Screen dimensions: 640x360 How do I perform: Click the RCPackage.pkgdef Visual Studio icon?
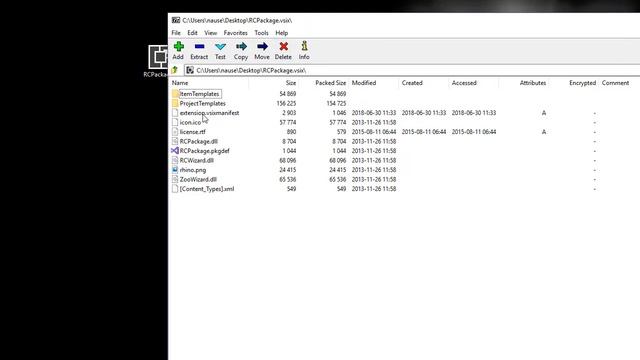175,151
